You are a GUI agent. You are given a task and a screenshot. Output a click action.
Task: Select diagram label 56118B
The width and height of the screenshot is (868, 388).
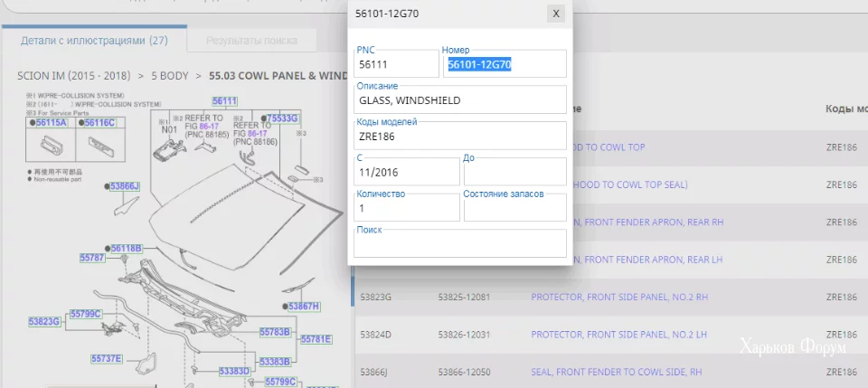click(127, 249)
